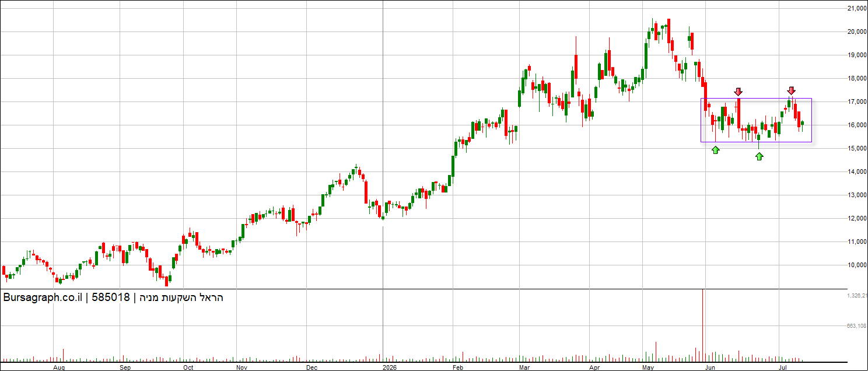Click the Aug label on time axis
This screenshot has width=868, height=371.
click(x=58, y=368)
